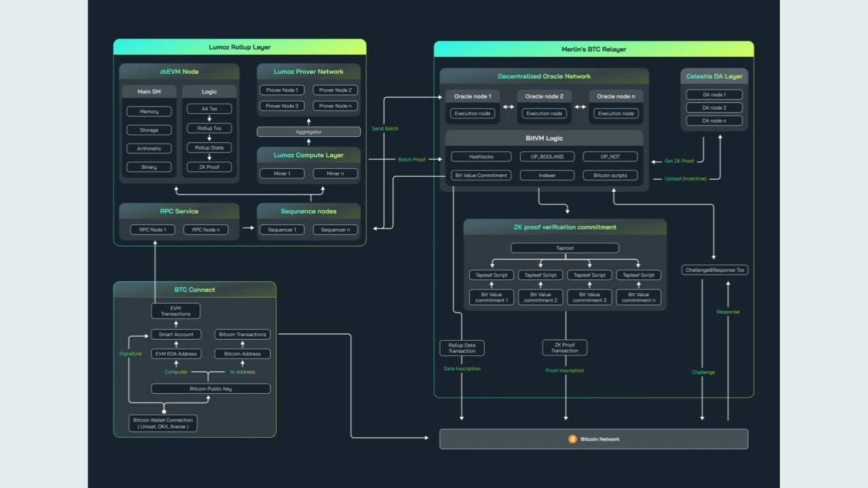Select the 'Rollup State' box
Viewport: 868px width, 488px height.
click(x=210, y=148)
